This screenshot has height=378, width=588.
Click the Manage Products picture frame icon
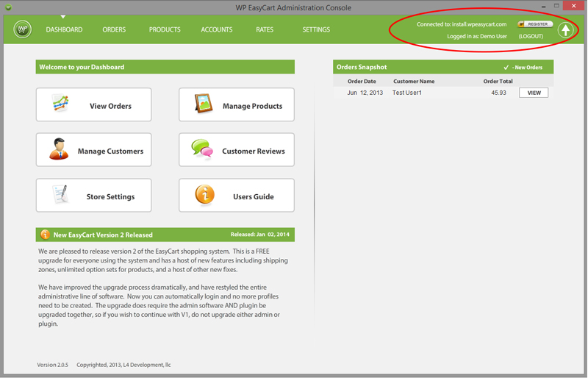[x=204, y=103]
